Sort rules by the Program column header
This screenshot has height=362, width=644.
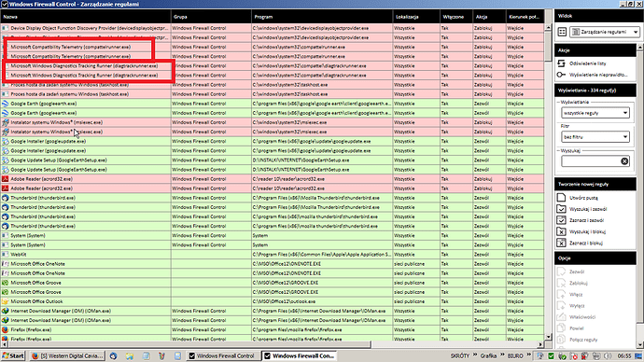(322, 17)
